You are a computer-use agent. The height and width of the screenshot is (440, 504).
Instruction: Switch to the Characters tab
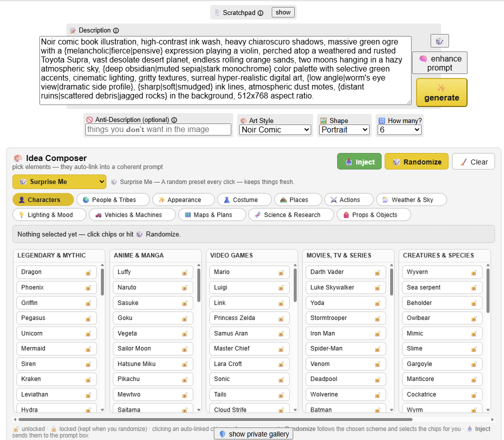point(43,199)
